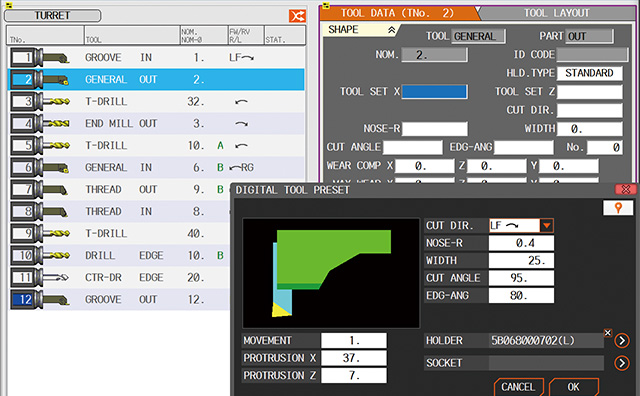
Task: Open the HLD.TYPE STANDARD field
Action: click(589, 73)
